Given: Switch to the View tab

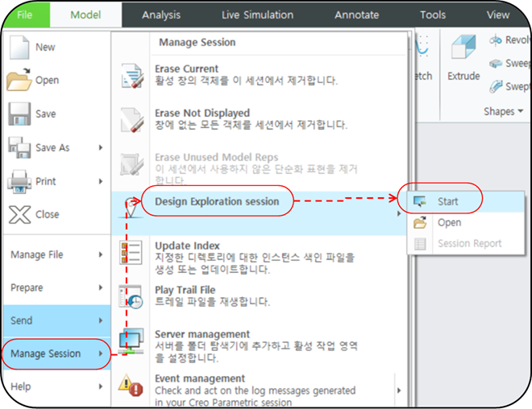Looking at the screenshot, I should coord(497,14).
